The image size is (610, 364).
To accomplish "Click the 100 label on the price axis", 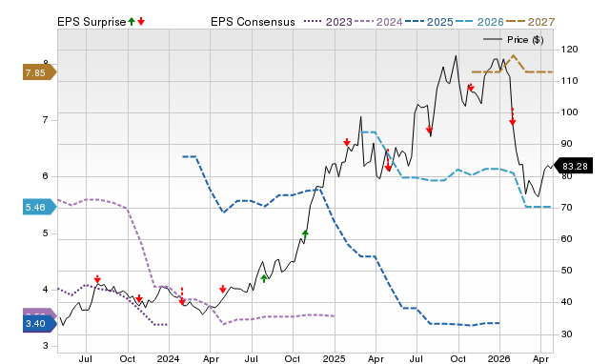I will [x=570, y=112].
